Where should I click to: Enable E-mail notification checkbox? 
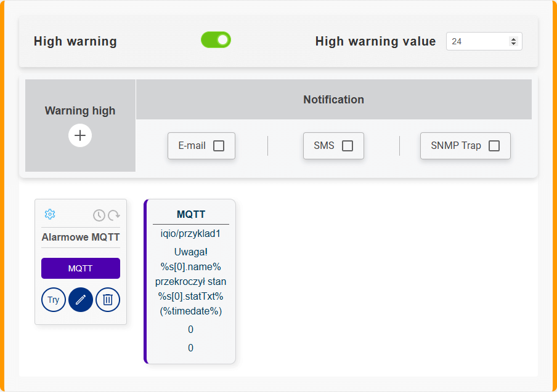tap(219, 146)
